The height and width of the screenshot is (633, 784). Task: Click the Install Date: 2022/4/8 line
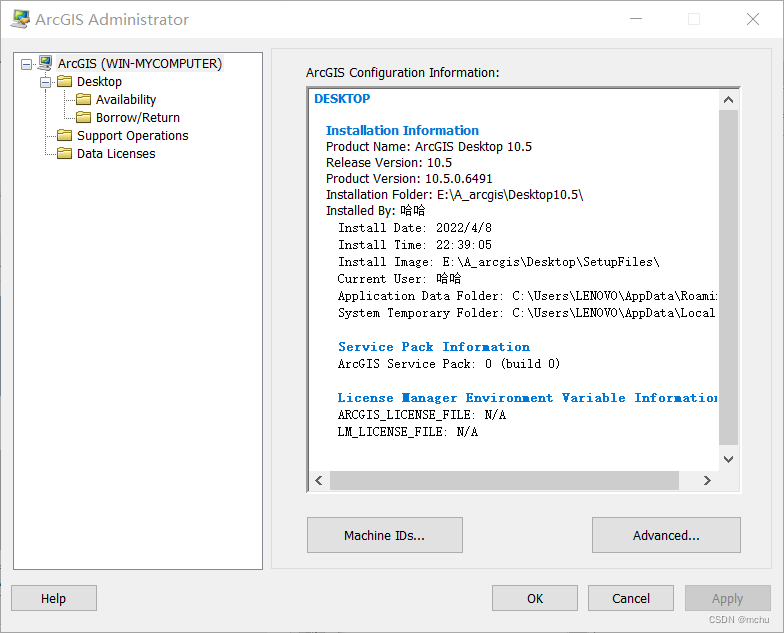point(415,228)
